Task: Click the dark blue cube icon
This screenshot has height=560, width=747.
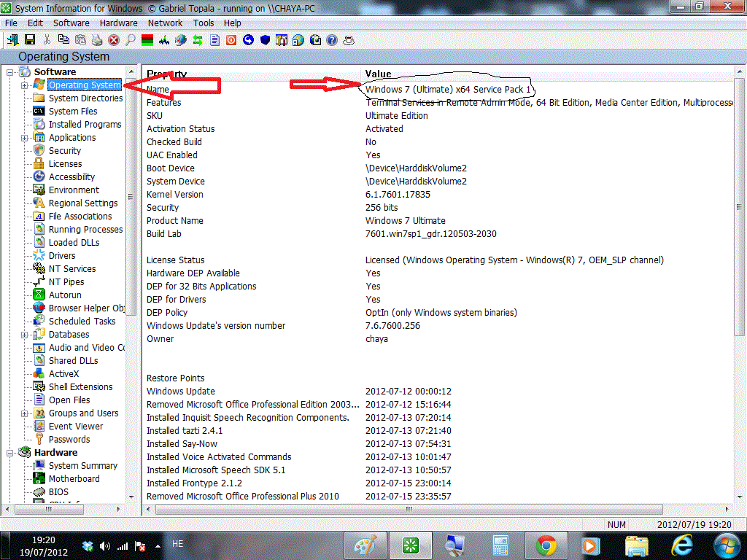Action: [x=266, y=40]
